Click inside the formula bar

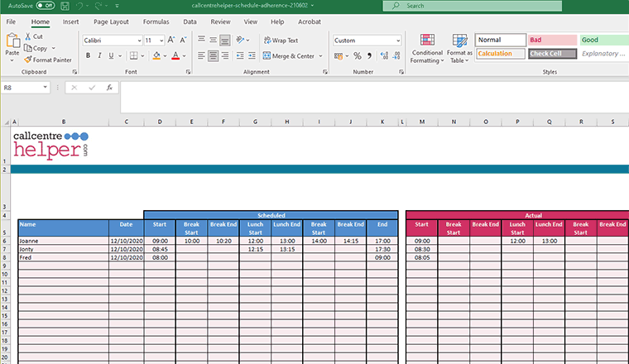374,97
